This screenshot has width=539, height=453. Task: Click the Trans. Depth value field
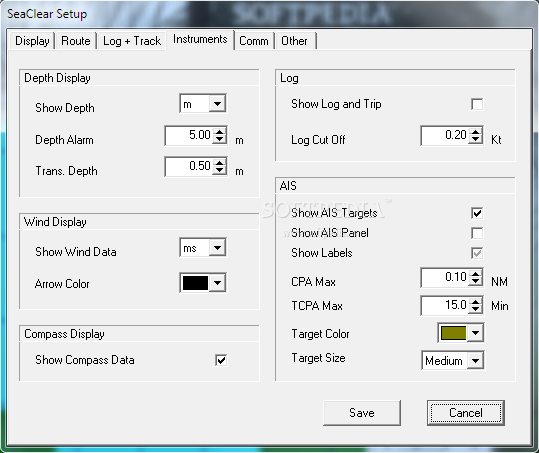coord(189,166)
